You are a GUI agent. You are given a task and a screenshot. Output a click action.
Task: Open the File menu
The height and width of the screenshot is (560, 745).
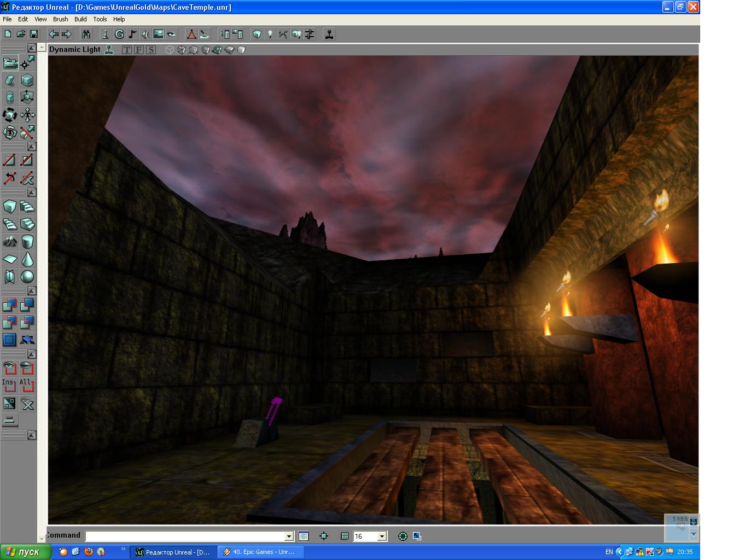point(7,19)
